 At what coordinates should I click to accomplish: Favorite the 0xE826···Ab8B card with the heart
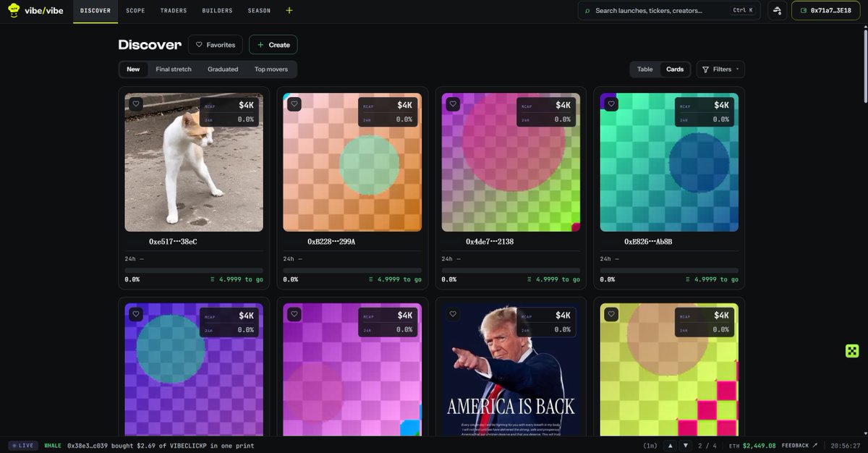[x=611, y=104]
